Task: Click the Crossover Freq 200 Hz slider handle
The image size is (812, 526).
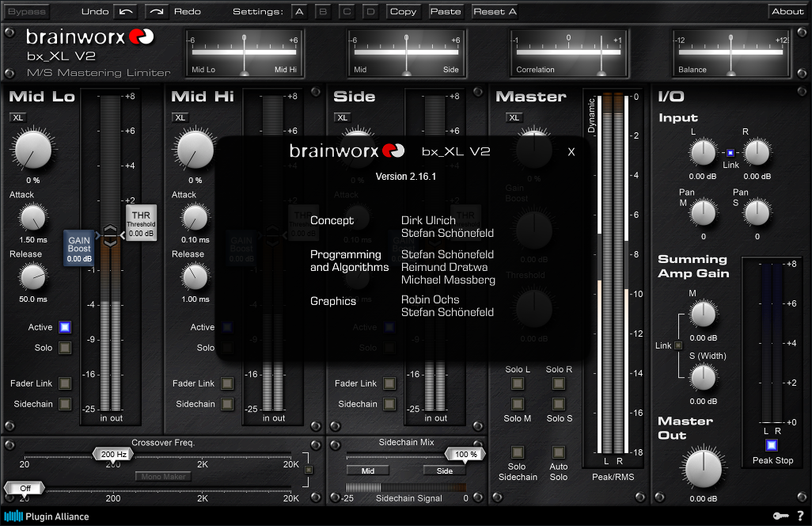Action: point(114,455)
